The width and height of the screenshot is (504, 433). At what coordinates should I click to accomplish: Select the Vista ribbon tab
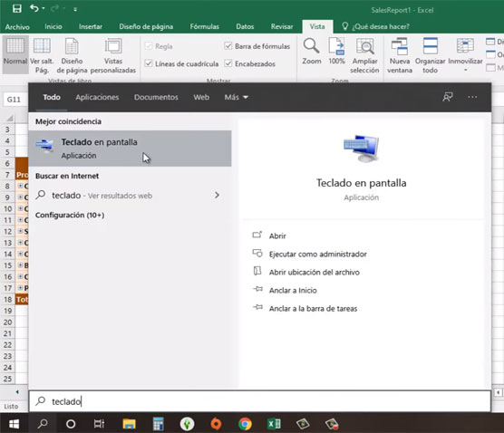317,26
